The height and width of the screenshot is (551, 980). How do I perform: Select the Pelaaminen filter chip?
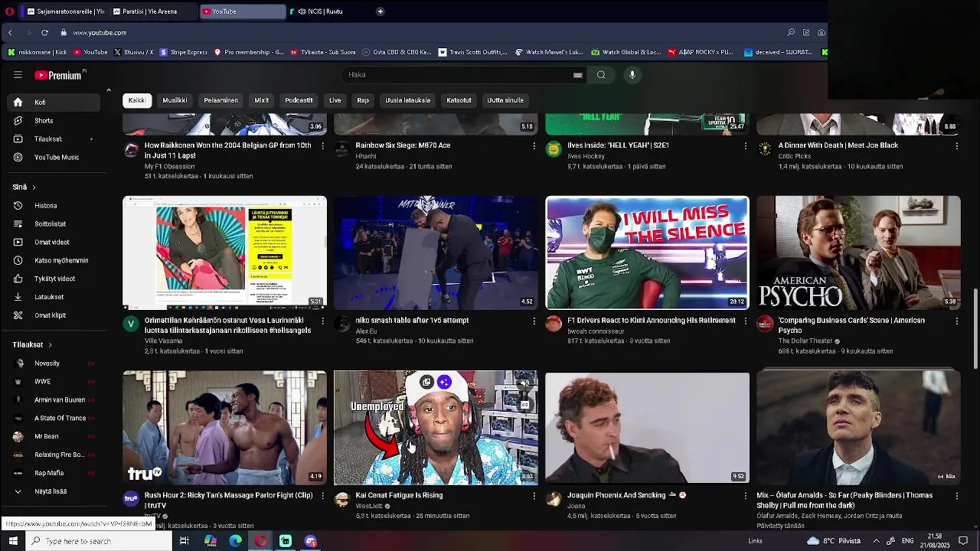220,100
